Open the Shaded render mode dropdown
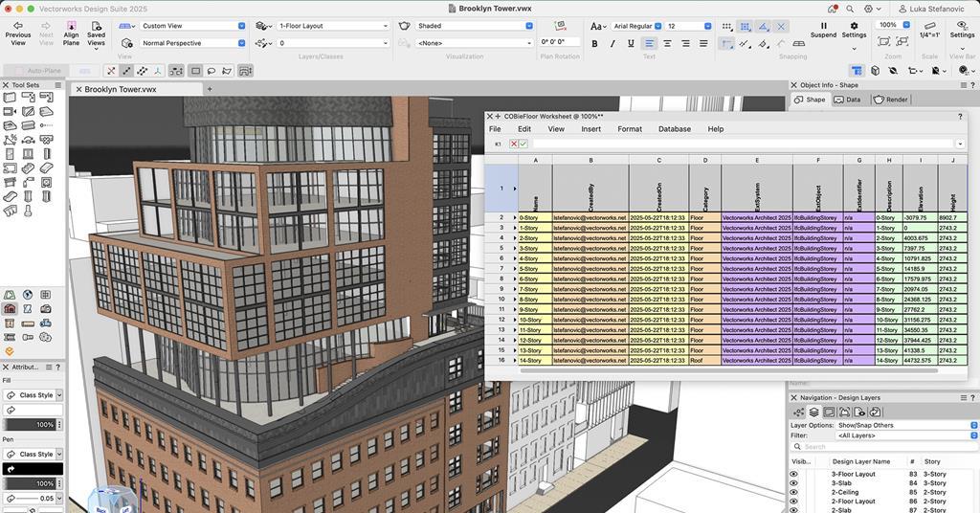Image resolution: width=980 pixels, height=513 pixels. tap(475, 26)
